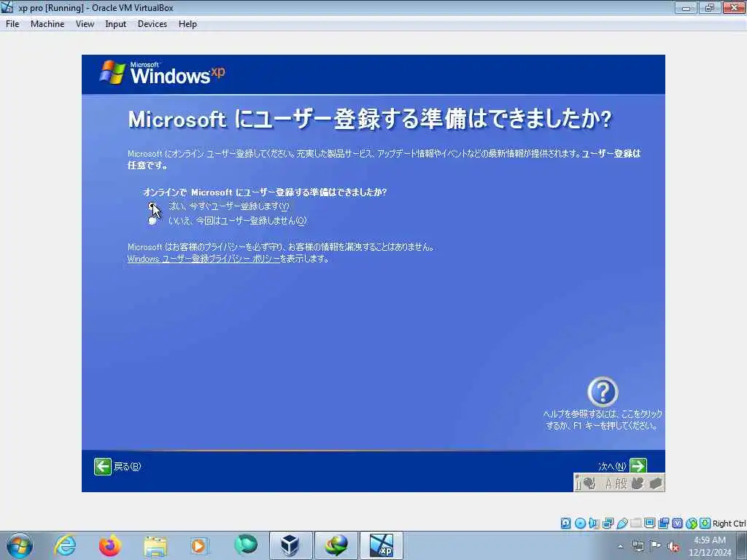
Task: Open the Windows registration privacy policy link
Action: [204, 259]
